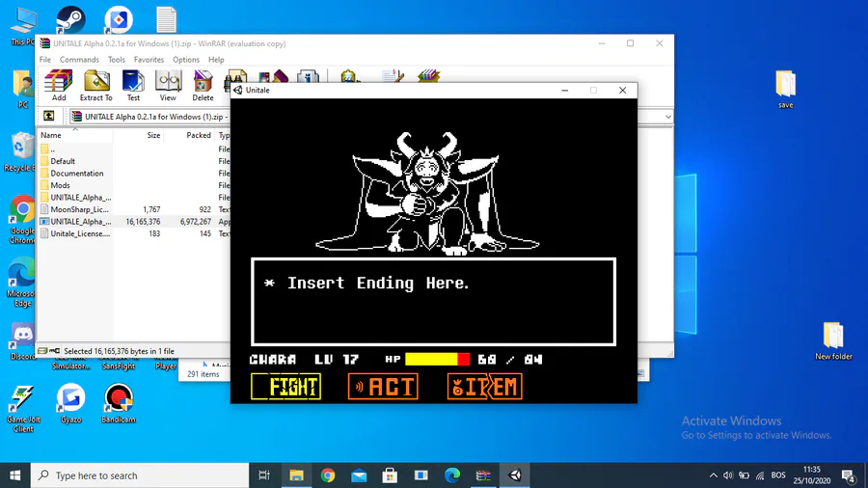The image size is (868, 488).
Task: Select the Unitale_License... file row
Action: point(134,233)
